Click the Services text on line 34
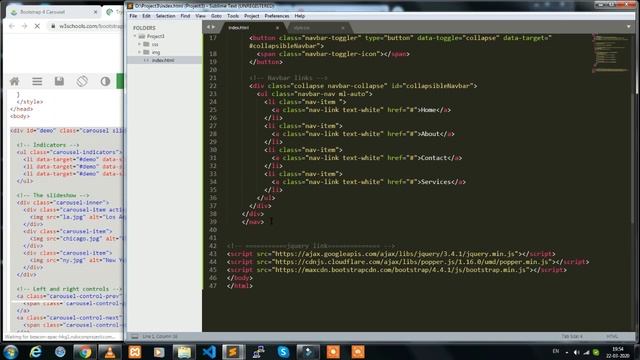Screen dimensions: 640x360 pos(436,182)
